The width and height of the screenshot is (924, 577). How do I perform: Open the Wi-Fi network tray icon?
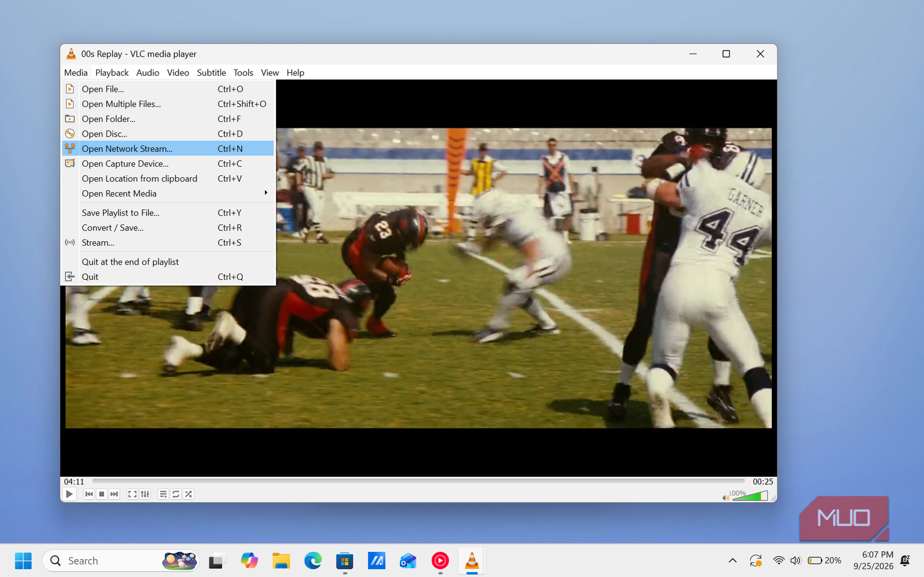778,560
